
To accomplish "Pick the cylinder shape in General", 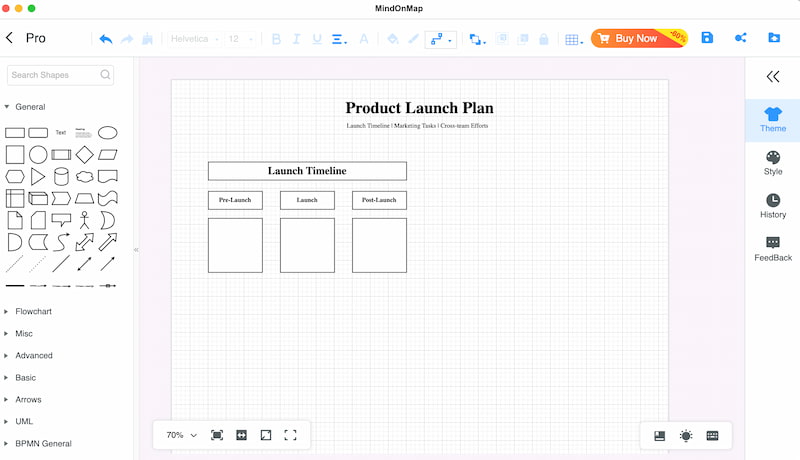I will coord(61,176).
